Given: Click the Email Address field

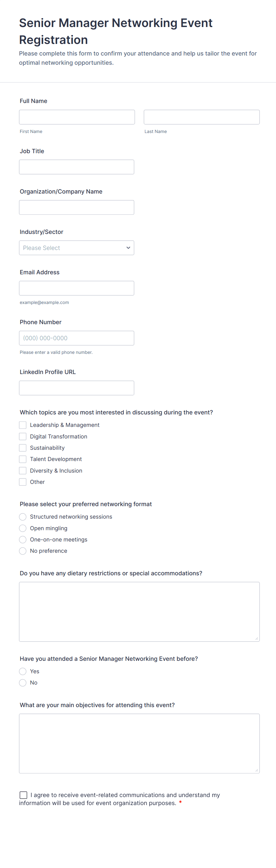Looking at the screenshot, I should [x=77, y=288].
